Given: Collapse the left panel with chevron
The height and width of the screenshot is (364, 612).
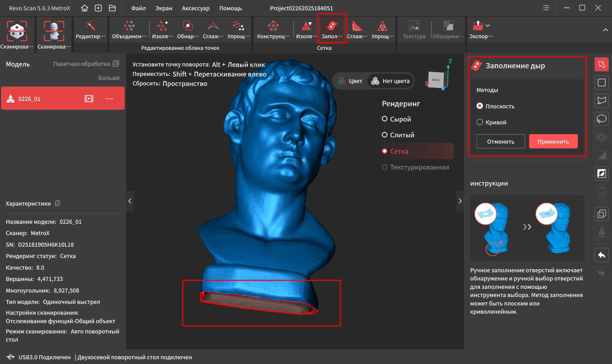Looking at the screenshot, I should 130,201.
